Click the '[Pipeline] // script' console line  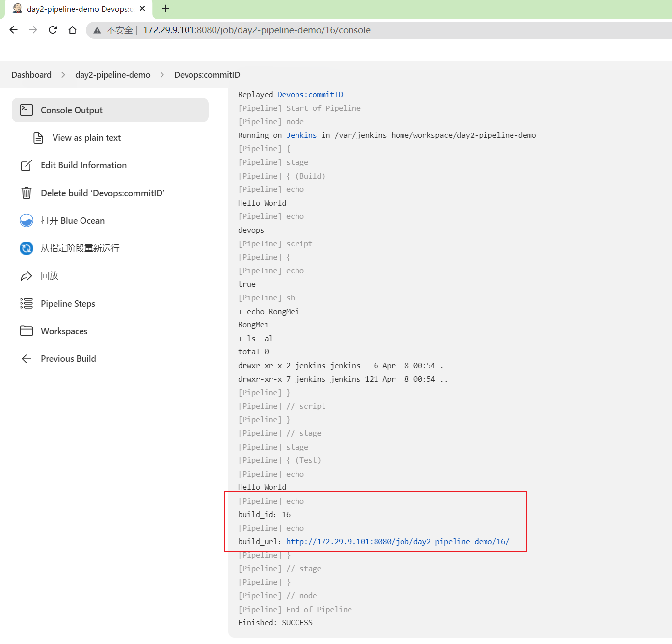coord(282,406)
